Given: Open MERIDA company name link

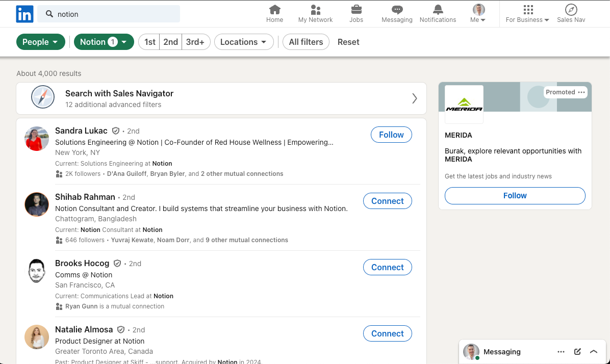Looking at the screenshot, I should [x=459, y=135].
